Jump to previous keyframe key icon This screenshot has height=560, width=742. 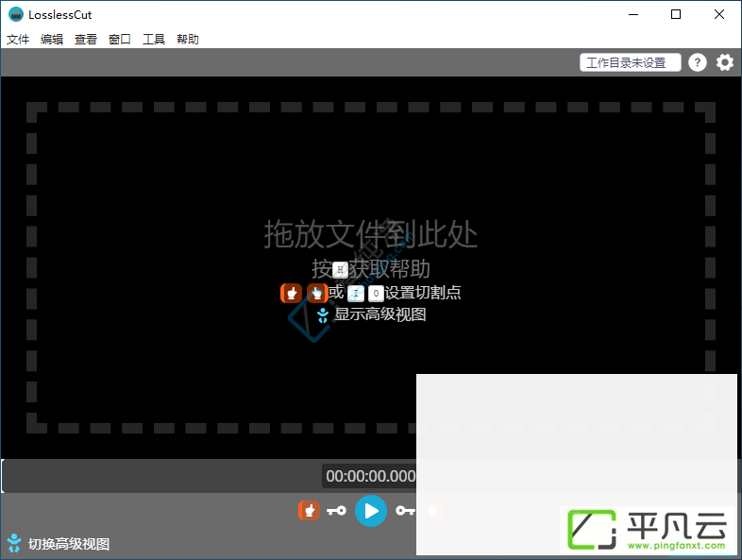coord(336,511)
